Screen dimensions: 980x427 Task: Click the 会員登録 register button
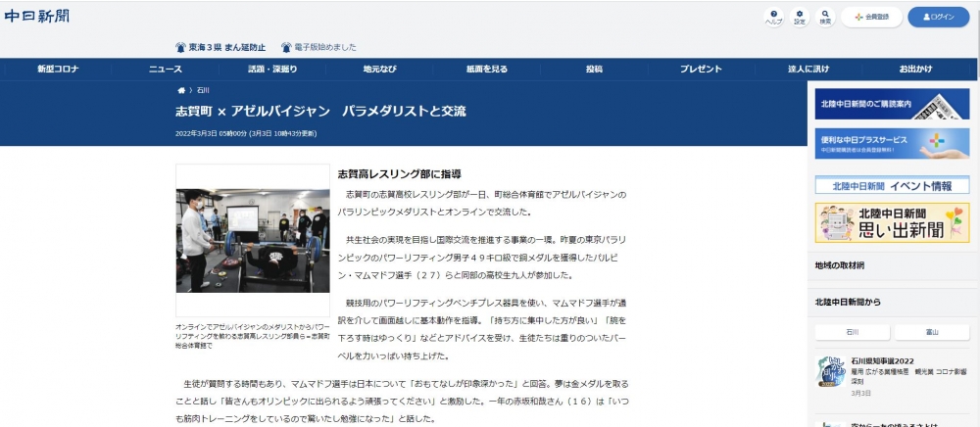pyautogui.click(x=871, y=17)
